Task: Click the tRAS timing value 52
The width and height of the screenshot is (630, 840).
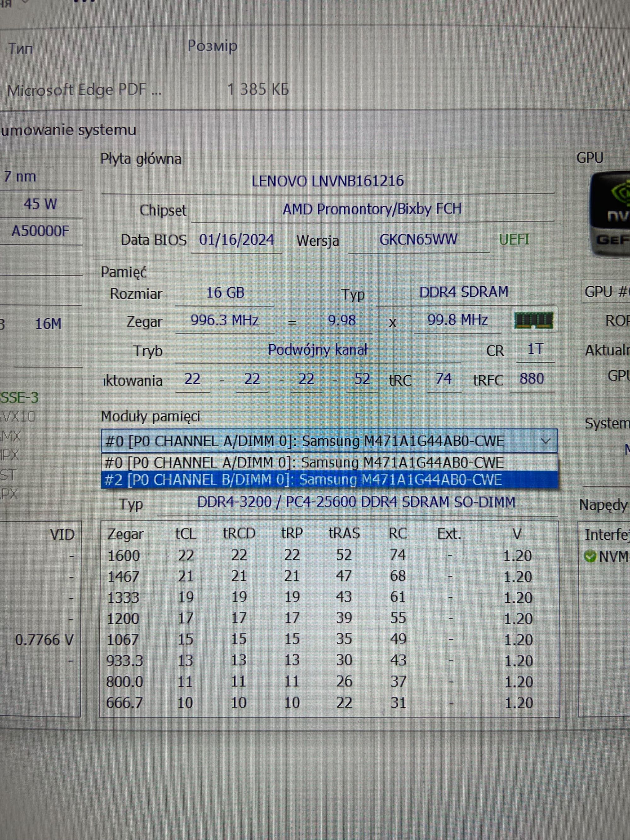Action: [362, 379]
